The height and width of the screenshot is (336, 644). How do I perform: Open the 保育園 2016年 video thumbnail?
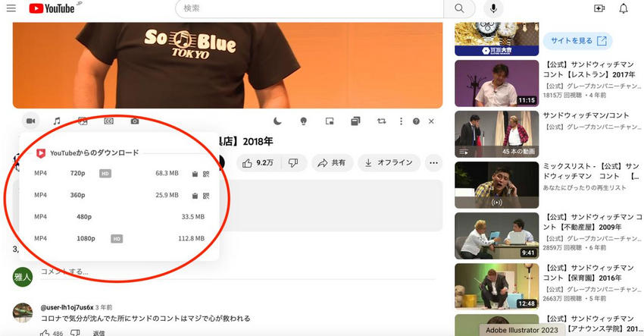496,287
